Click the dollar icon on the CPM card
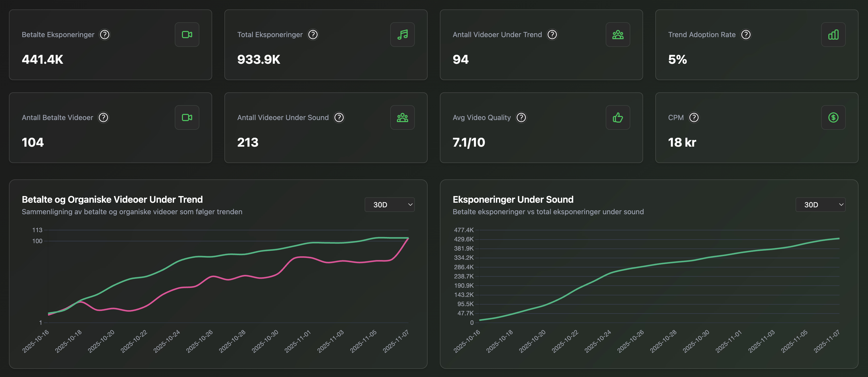Screen dimensions: 868x377 pos(833,117)
